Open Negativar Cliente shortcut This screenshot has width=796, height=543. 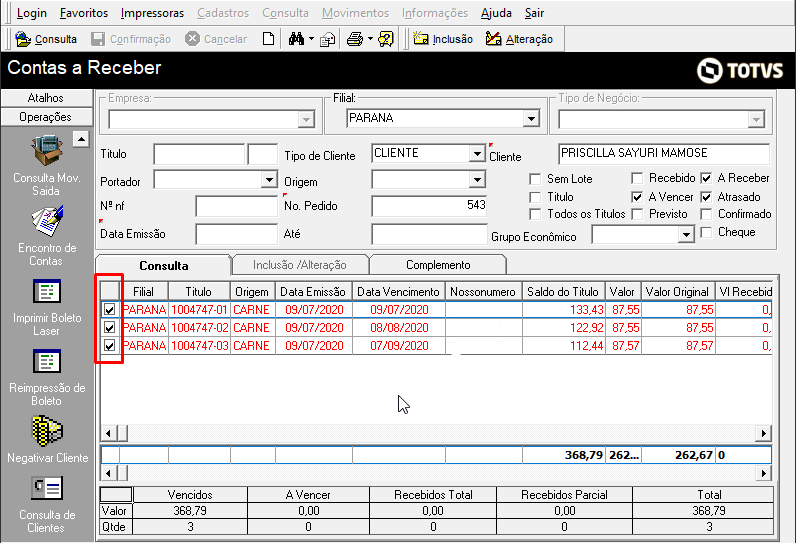[x=47, y=439]
